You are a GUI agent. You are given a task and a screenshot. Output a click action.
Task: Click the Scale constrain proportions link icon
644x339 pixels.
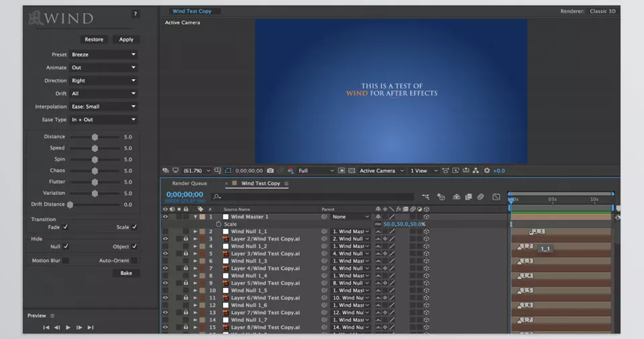[378, 224]
